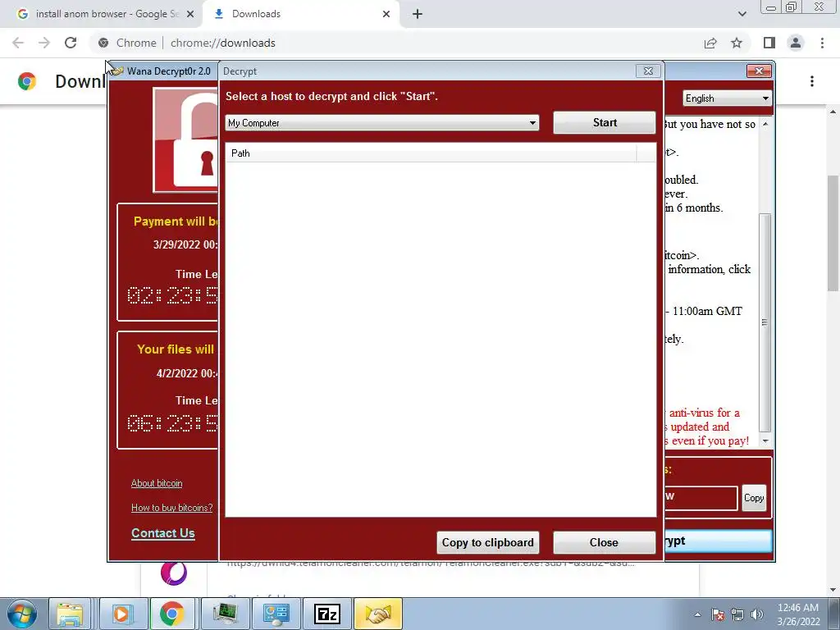Click the Wana Decrypt0r message scrollbar up arrow
This screenshot has width=840, height=630.
[765, 125]
